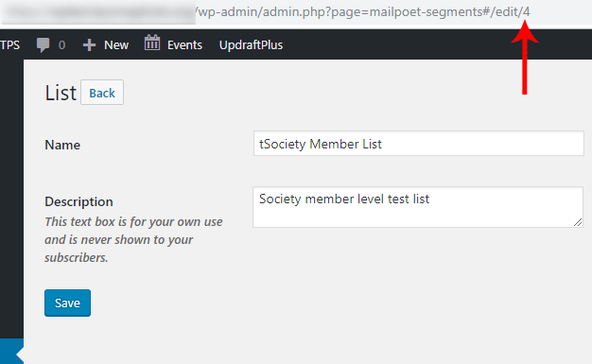592x364 pixels.
Task: Open the New content menu
Action: (x=106, y=45)
